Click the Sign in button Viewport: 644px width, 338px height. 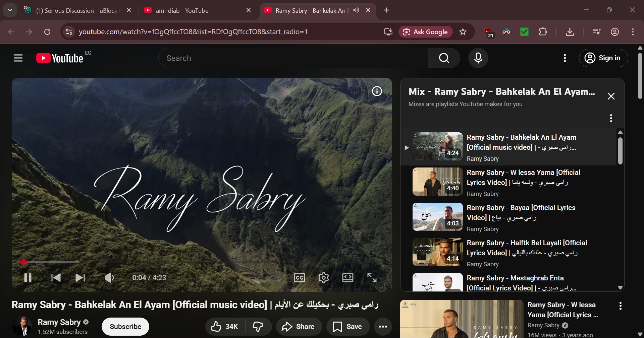click(603, 58)
